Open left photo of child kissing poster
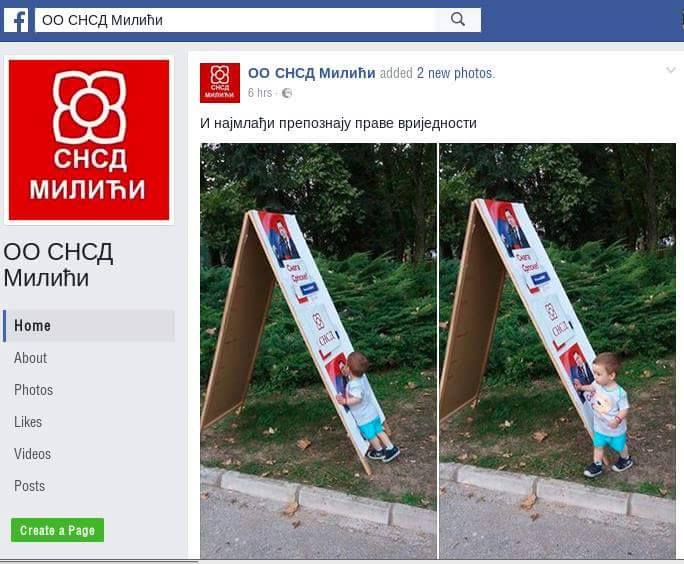Viewport: 684px width, 564px height. [x=318, y=351]
